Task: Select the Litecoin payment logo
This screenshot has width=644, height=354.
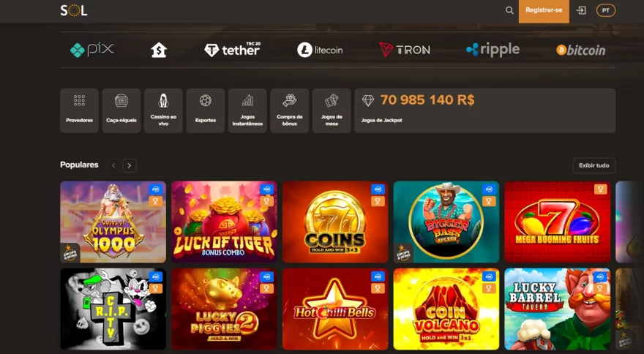Action: click(x=320, y=50)
